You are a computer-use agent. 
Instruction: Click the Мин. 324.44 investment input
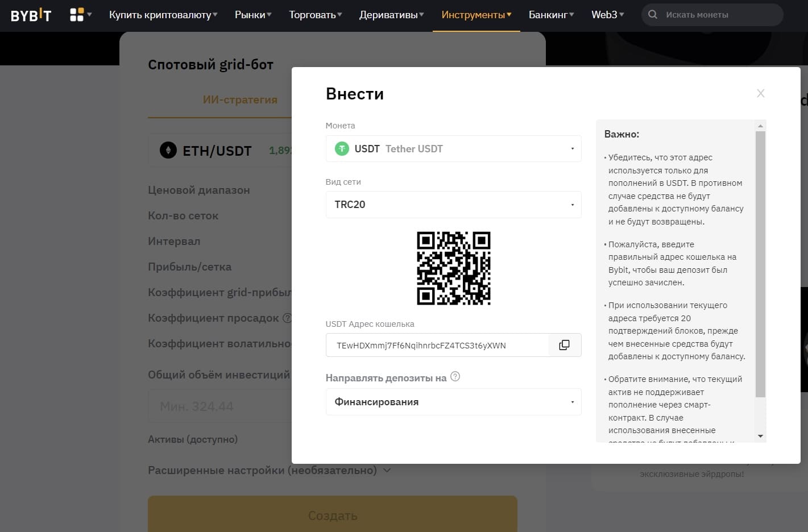point(220,406)
